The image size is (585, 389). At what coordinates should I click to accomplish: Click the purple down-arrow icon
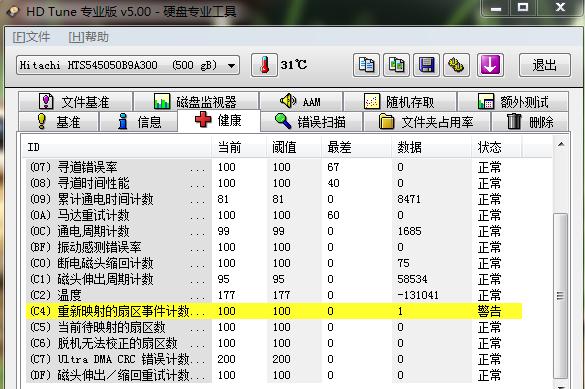click(490, 65)
